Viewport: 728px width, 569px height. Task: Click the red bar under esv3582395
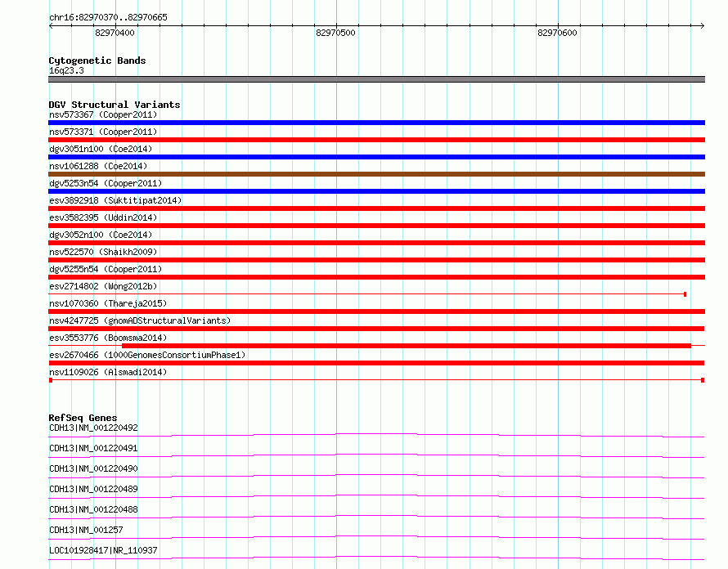(376, 226)
